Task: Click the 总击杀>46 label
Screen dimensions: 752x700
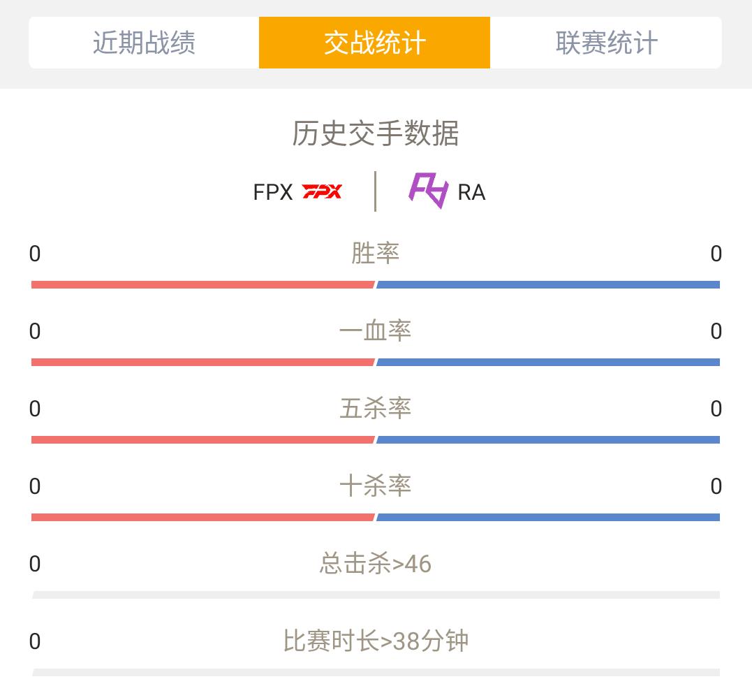Action: [376, 563]
